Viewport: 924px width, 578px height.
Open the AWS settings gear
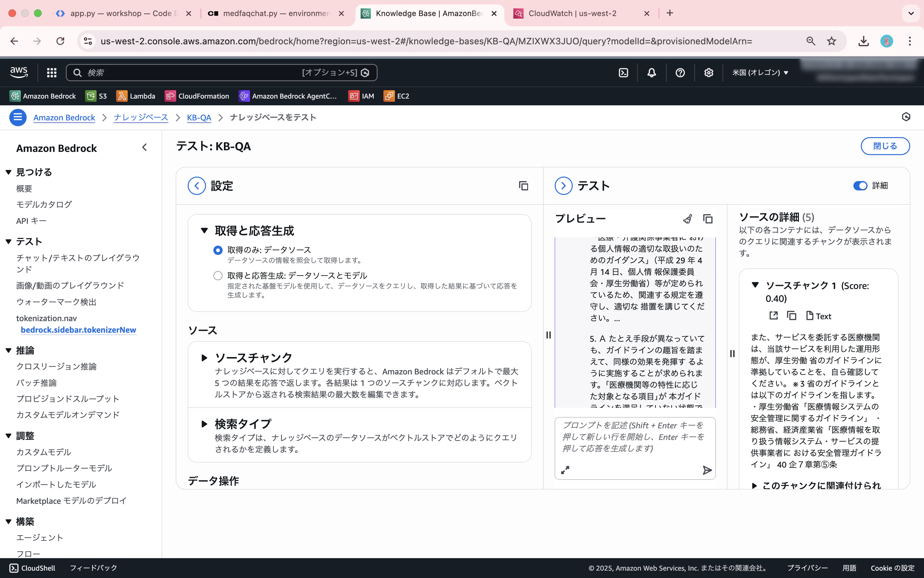709,73
